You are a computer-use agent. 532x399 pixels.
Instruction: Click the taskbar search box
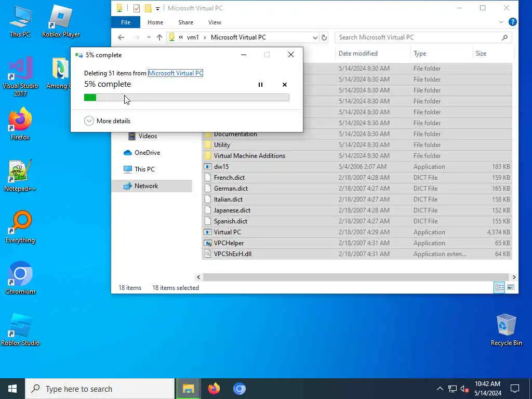100,389
